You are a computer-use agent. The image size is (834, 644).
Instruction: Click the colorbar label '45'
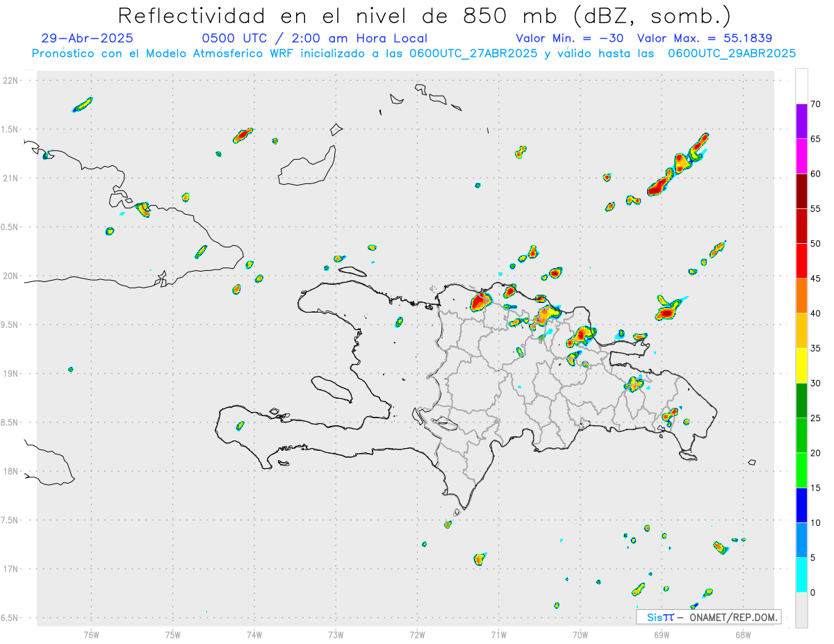click(815, 279)
